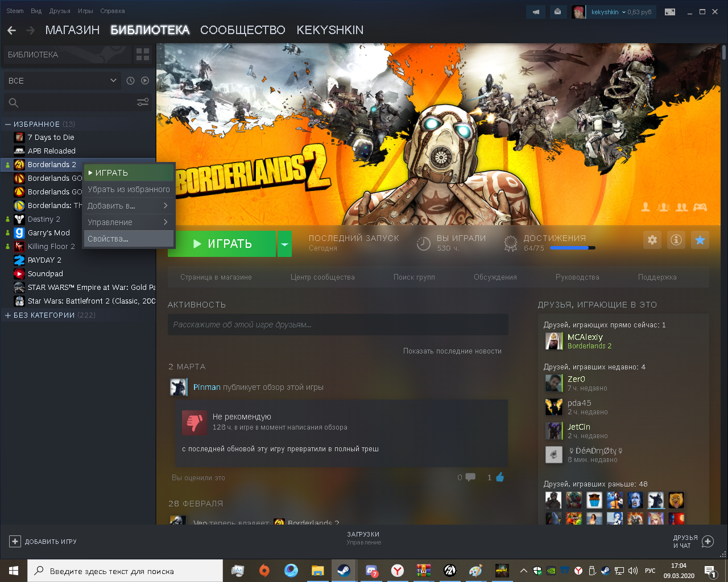Expand the БЕЗ КАТЕГОРИИ category
Image resolution: width=728 pixels, height=582 pixels.
click(8, 315)
